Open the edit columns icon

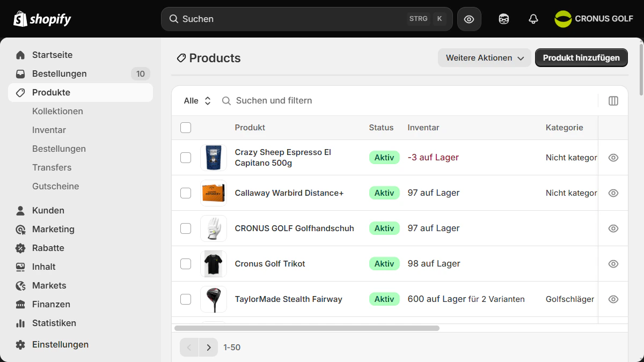click(x=613, y=101)
